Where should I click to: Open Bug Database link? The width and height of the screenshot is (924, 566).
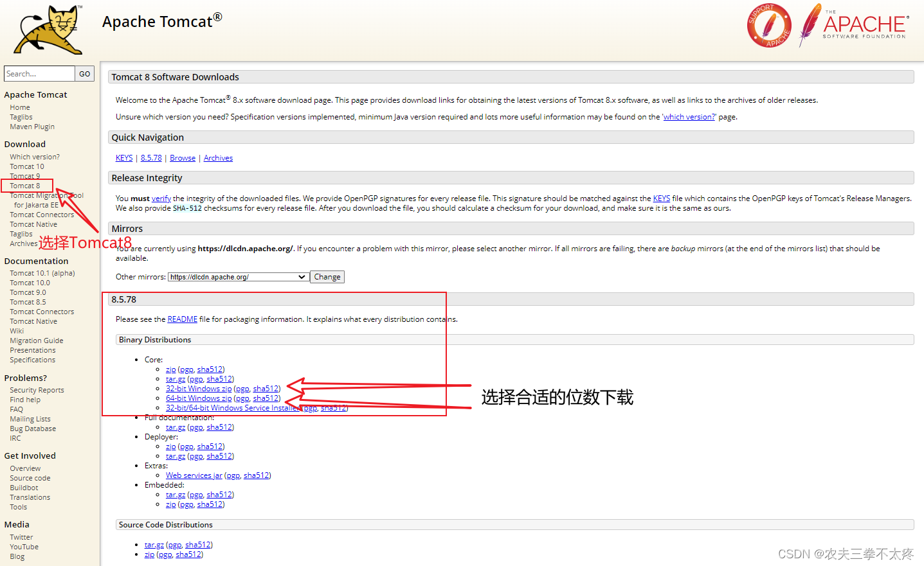coord(33,429)
